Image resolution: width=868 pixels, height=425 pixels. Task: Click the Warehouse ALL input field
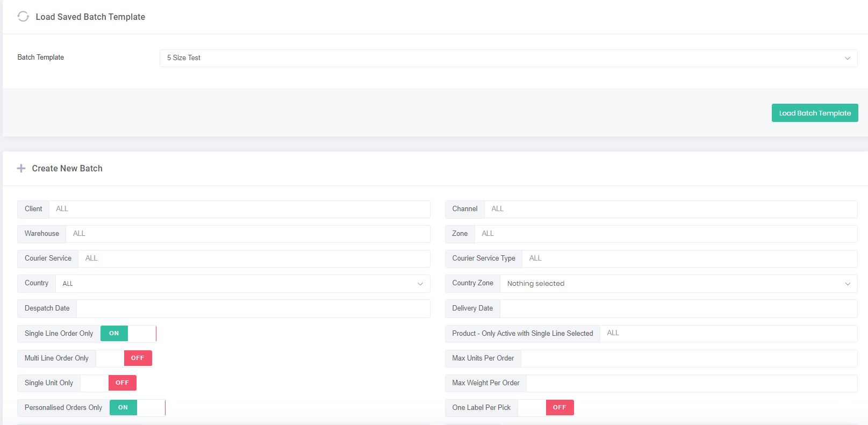pos(248,234)
